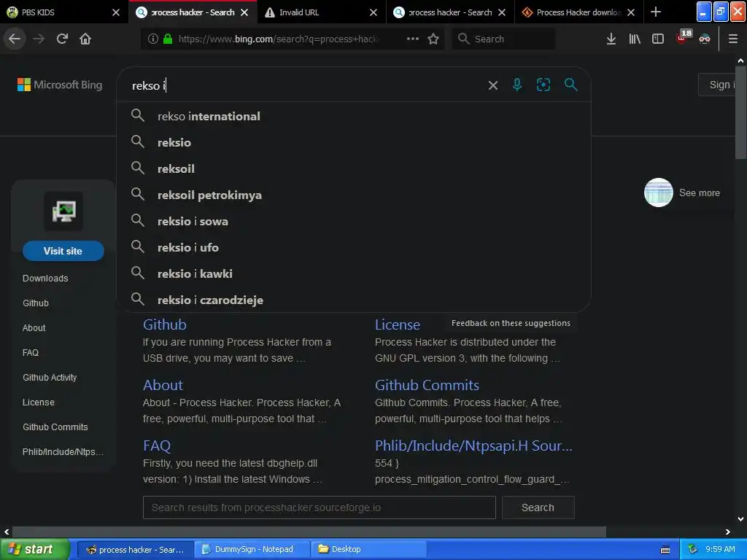Open site information icon in address bar
This screenshot has width=747, height=560.
click(153, 39)
